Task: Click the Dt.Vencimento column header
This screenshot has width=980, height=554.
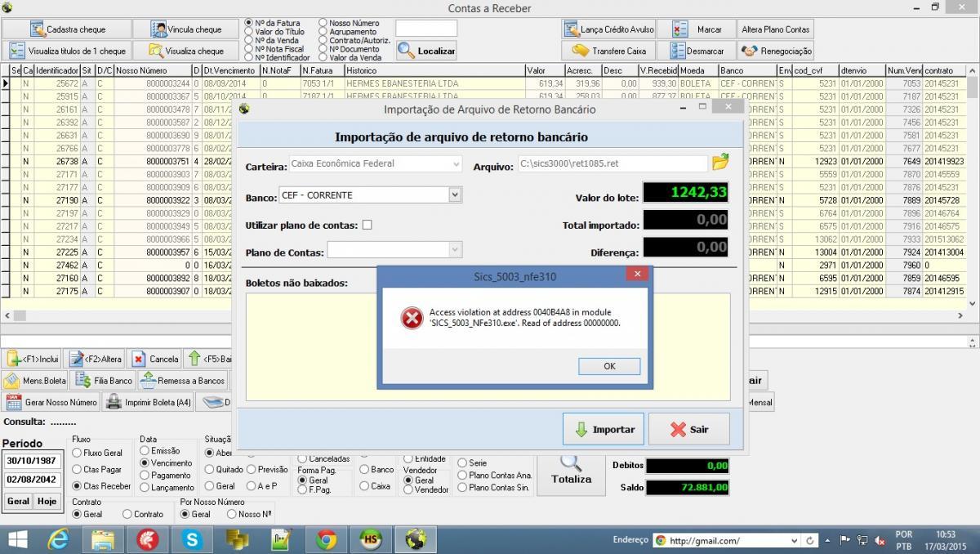Action: click(x=230, y=70)
